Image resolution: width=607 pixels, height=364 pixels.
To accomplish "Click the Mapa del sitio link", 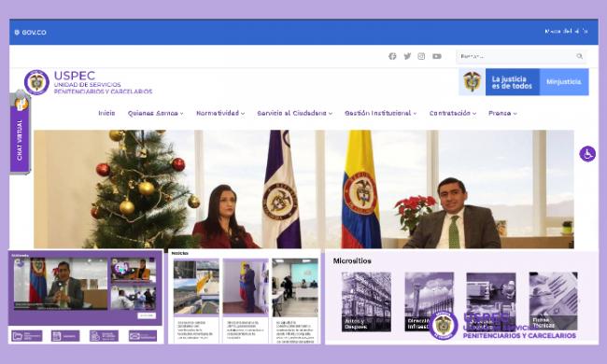I will (566, 32).
